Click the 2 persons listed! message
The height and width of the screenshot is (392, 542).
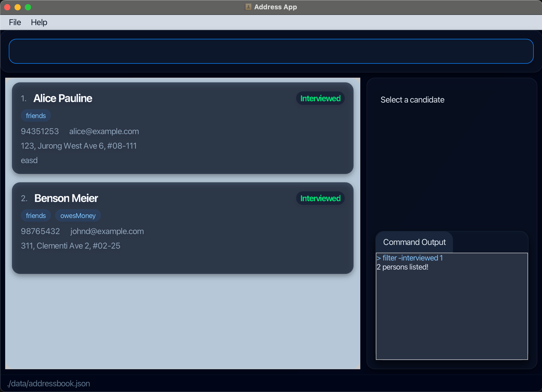[x=403, y=267]
